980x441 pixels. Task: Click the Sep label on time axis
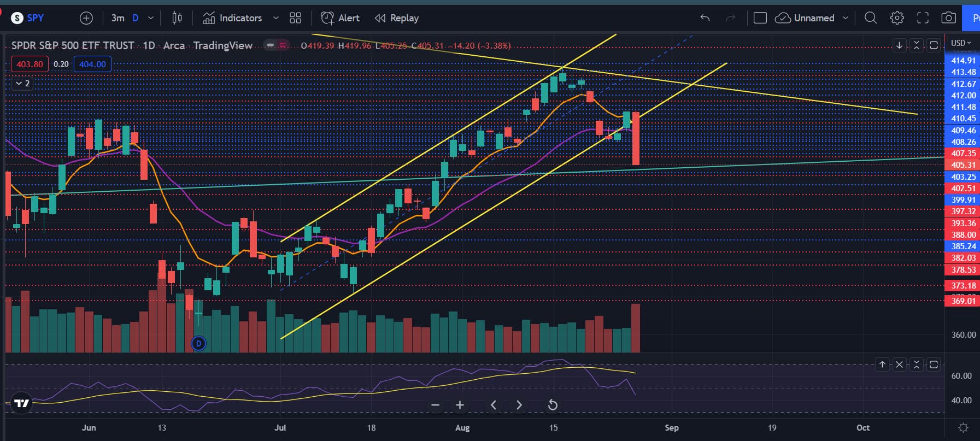(671, 428)
